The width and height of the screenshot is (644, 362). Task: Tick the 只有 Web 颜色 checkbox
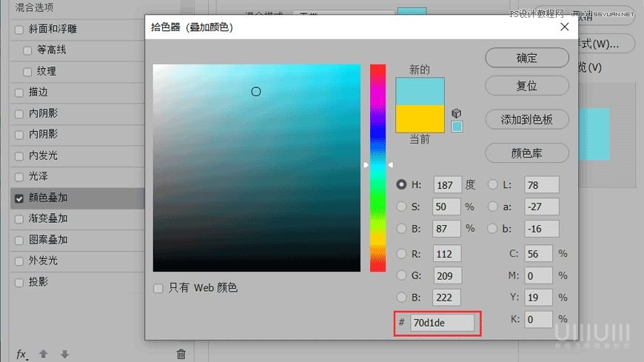pyautogui.click(x=158, y=289)
